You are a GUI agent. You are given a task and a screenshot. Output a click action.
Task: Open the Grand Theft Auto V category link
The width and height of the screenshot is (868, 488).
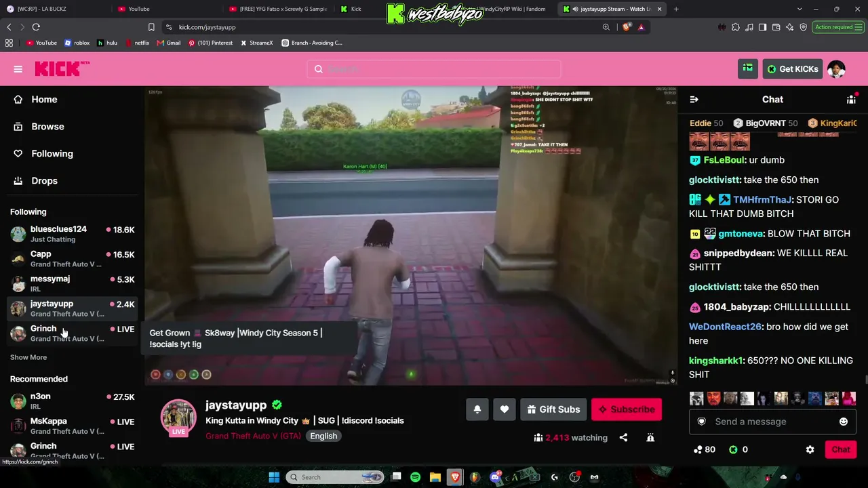(253, 436)
